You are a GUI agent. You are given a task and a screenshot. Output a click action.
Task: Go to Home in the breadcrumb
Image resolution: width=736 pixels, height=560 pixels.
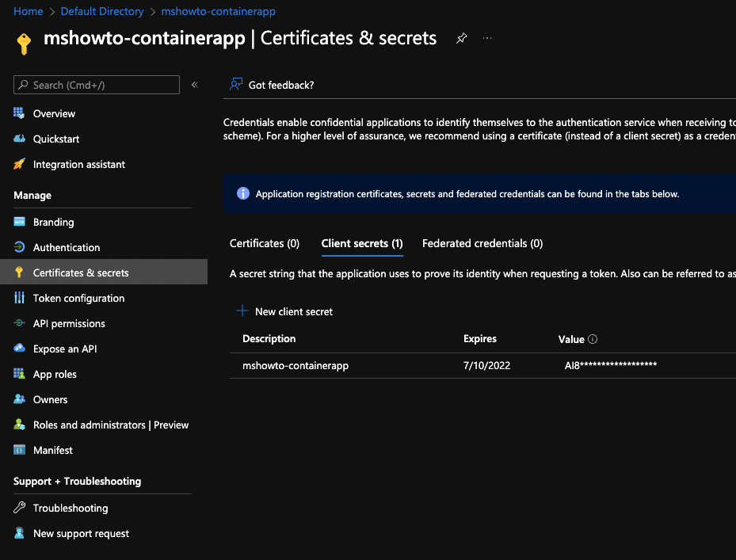point(29,11)
